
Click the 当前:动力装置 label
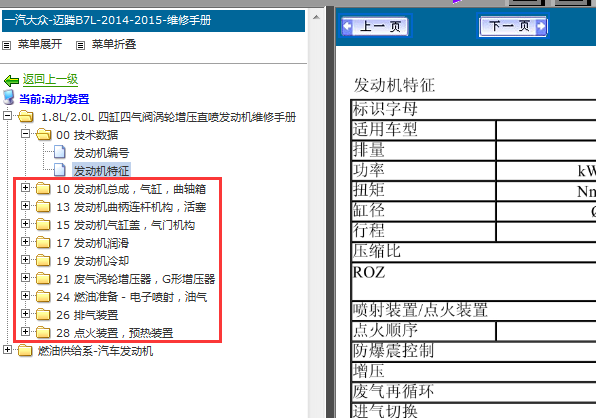(54, 99)
